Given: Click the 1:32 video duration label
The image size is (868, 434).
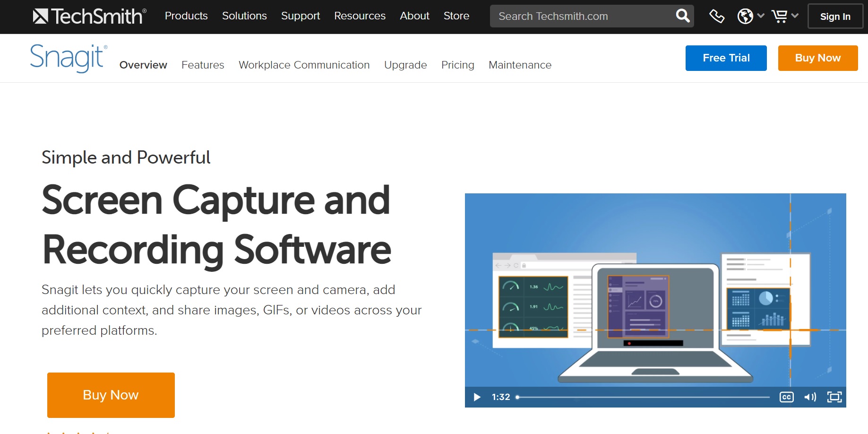Looking at the screenshot, I should click(x=501, y=397).
